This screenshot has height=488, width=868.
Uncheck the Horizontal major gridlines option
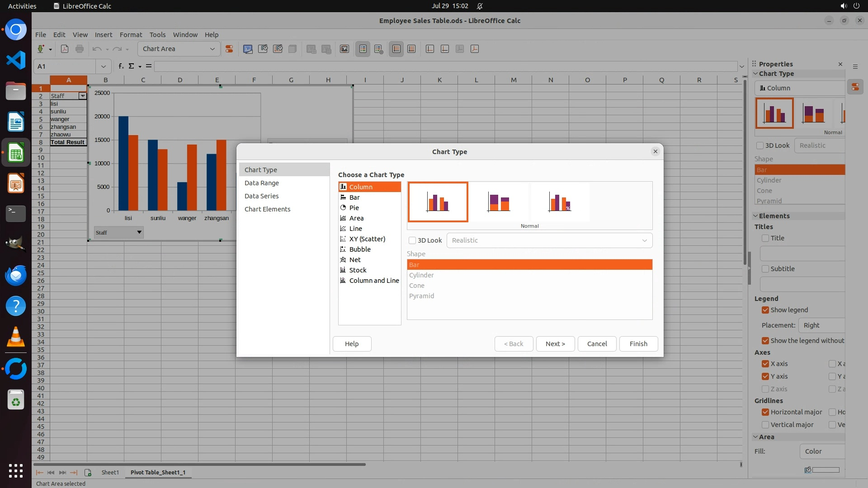click(765, 412)
